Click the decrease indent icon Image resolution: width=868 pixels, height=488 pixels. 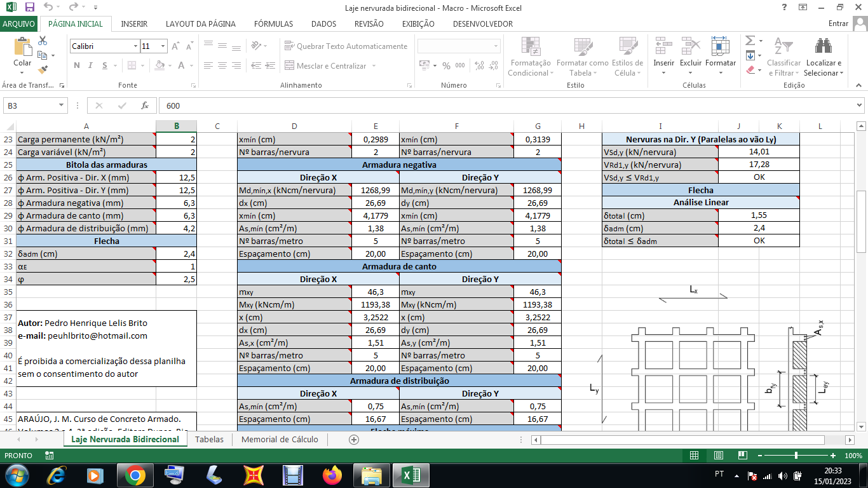click(x=255, y=65)
